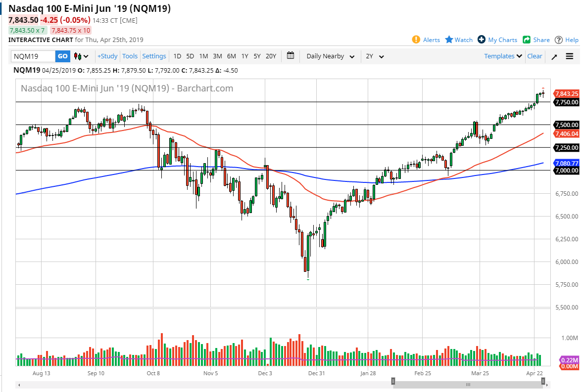Open the chart type candlestick icon
The height and width of the screenshot is (392, 583).
pyautogui.click(x=78, y=56)
